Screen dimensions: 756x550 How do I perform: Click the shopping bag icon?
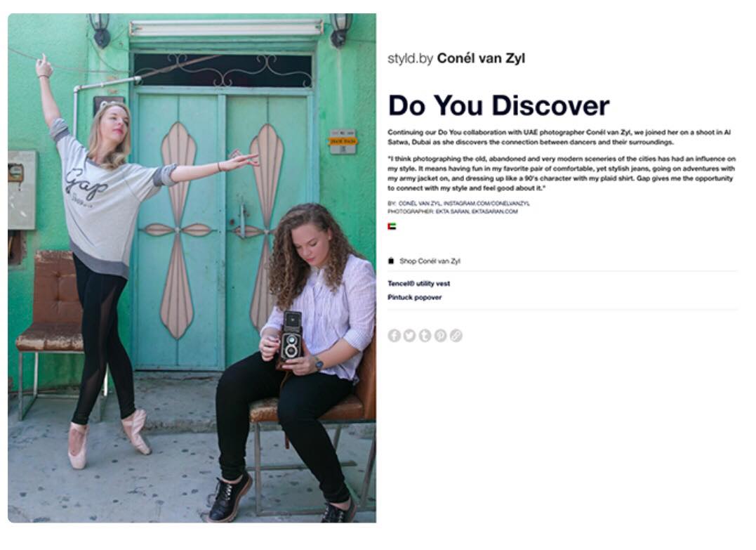[391, 261]
